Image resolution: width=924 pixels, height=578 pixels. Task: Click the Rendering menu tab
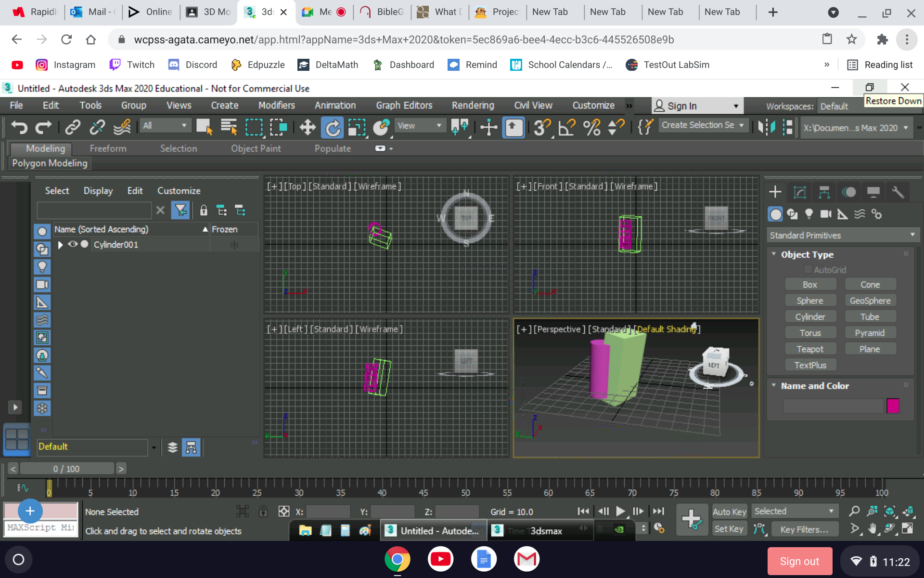(x=473, y=105)
